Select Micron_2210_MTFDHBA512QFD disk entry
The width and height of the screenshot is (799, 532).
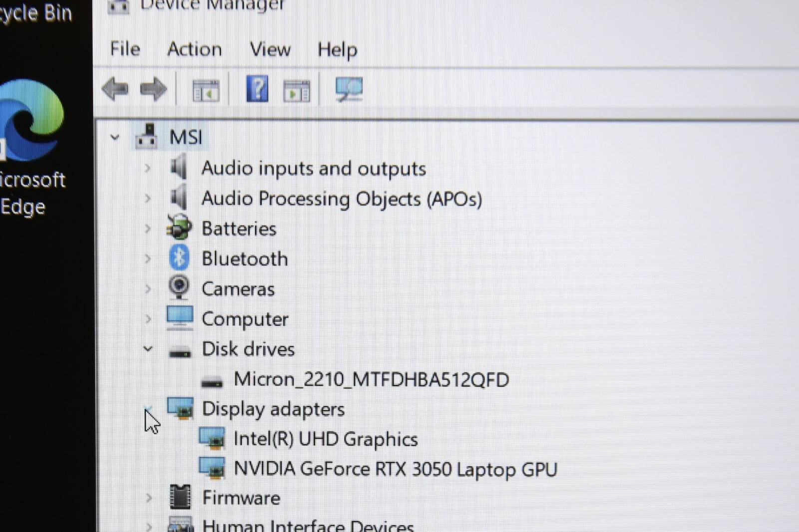tap(372, 380)
